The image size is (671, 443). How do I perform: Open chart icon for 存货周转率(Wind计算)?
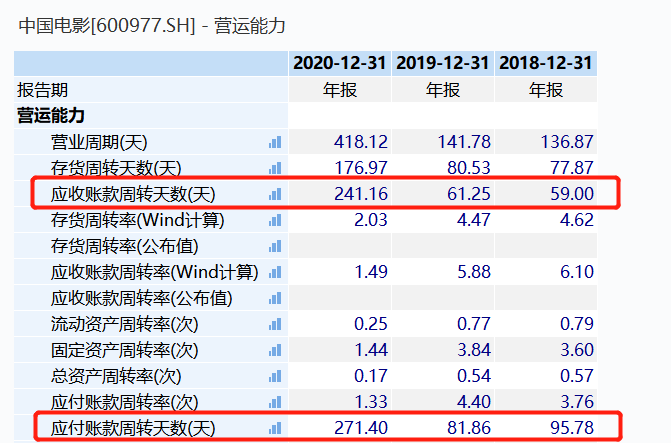275,220
